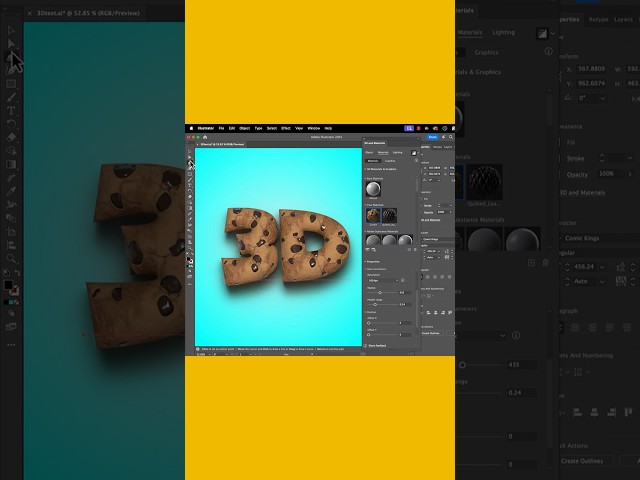Select the Type tool
The height and width of the screenshot is (480, 640).
[190, 186]
